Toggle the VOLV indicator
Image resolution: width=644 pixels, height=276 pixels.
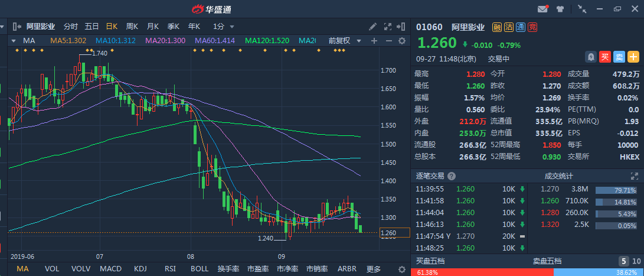(x=80, y=269)
